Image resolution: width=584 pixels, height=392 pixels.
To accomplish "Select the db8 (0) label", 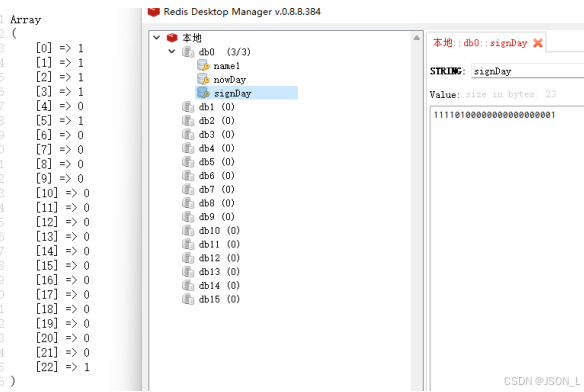I will pos(216,203).
